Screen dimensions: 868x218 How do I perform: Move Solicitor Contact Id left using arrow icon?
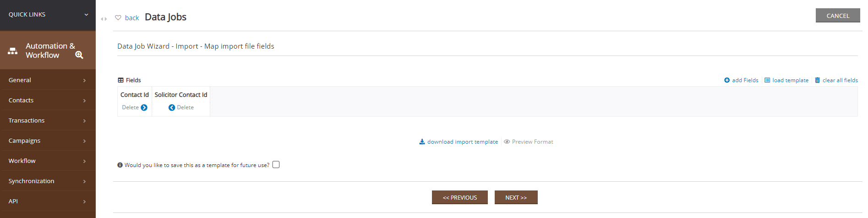[172, 107]
